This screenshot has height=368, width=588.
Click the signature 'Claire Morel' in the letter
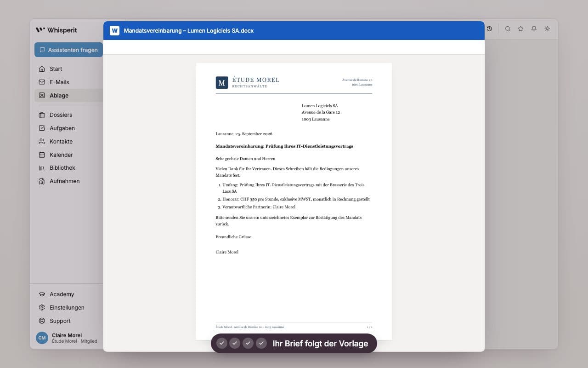coord(227,252)
